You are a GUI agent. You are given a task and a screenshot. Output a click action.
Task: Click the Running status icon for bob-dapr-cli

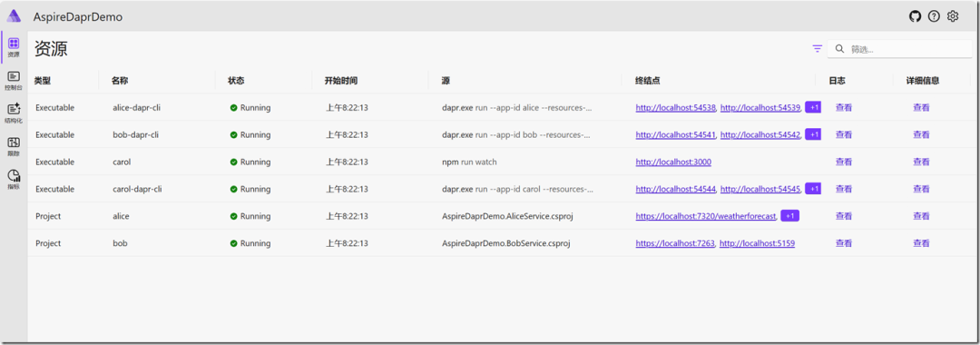(234, 134)
